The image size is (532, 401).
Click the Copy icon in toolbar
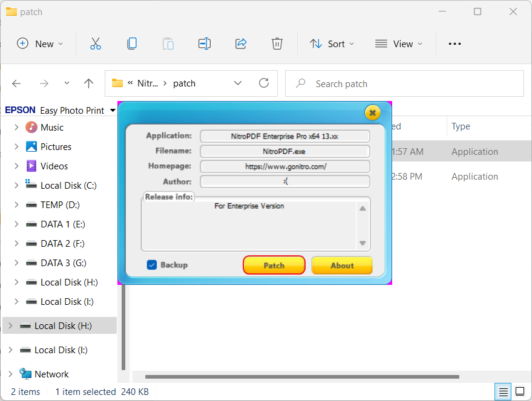[132, 44]
